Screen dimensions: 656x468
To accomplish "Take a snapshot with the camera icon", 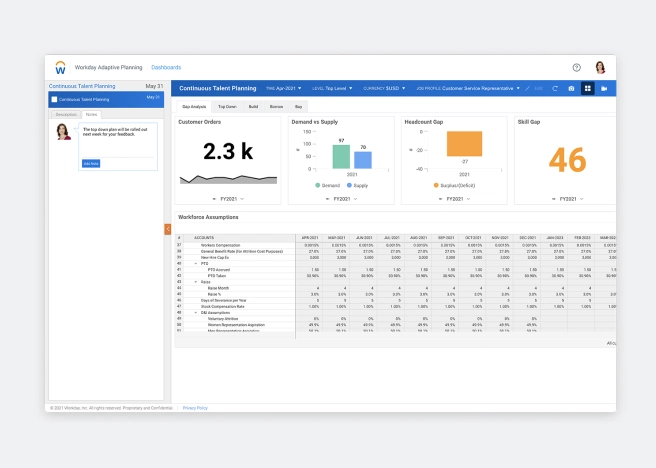I will point(571,88).
